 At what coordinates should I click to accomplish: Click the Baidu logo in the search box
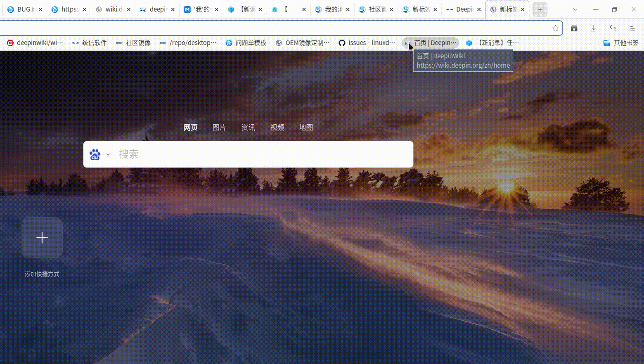[x=95, y=154]
